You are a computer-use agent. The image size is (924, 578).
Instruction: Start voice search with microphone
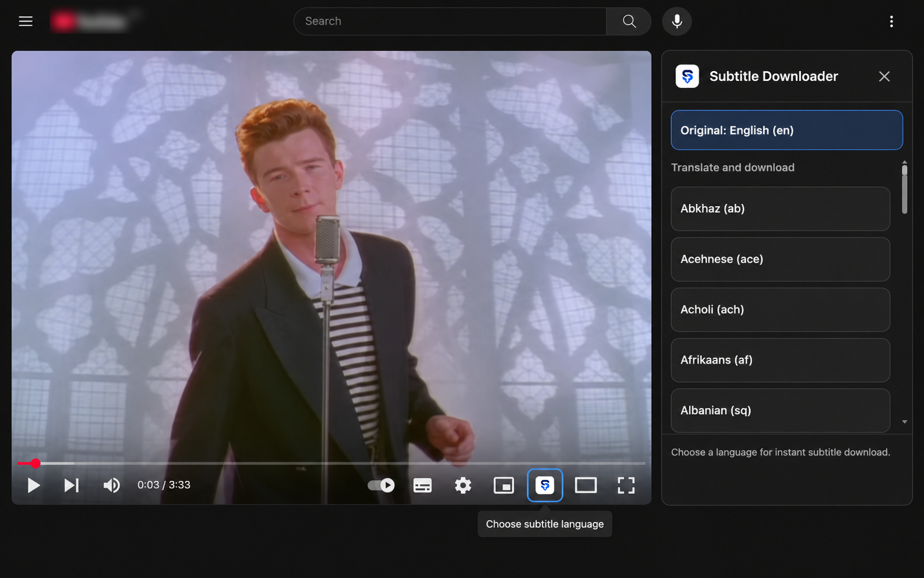(677, 22)
